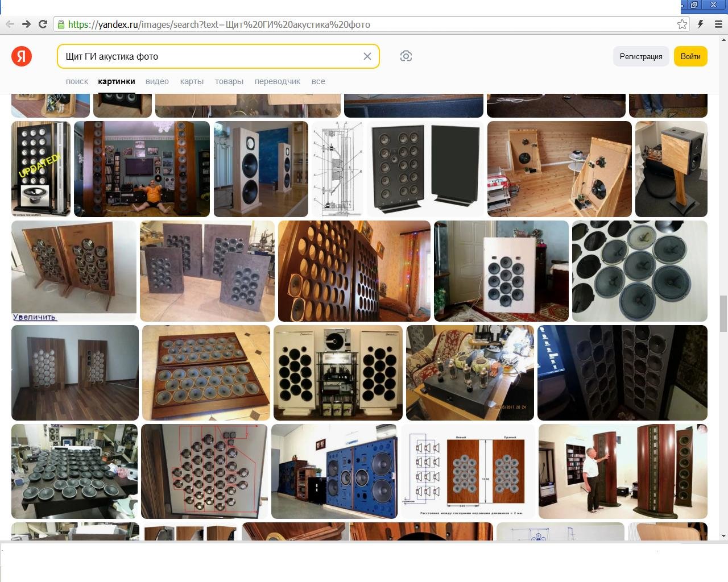The image size is (728, 582).
Task: Follow the Увеличить link
Action: [x=34, y=317]
